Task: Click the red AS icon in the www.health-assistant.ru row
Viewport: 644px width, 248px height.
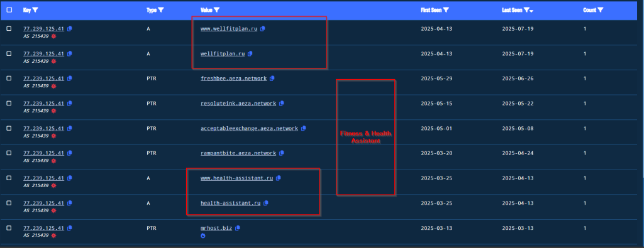Action: tap(53, 185)
